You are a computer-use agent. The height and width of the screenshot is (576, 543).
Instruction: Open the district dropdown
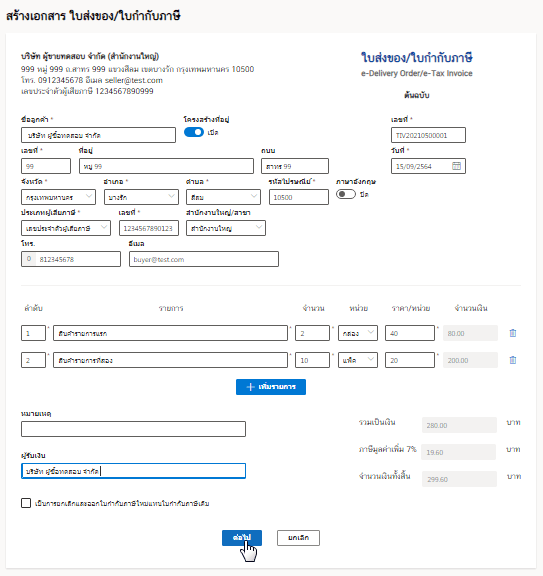point(141,197)
